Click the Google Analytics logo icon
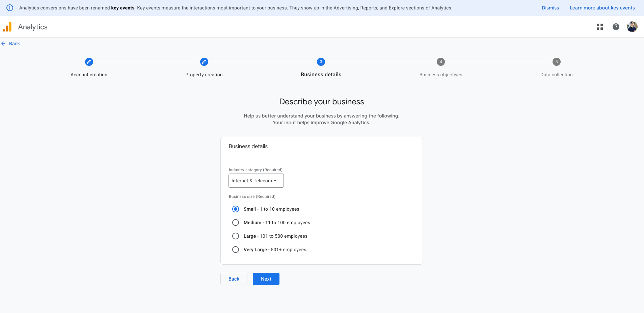The height and width of the screenshot is (313, 644). click(x=7, y=27)
